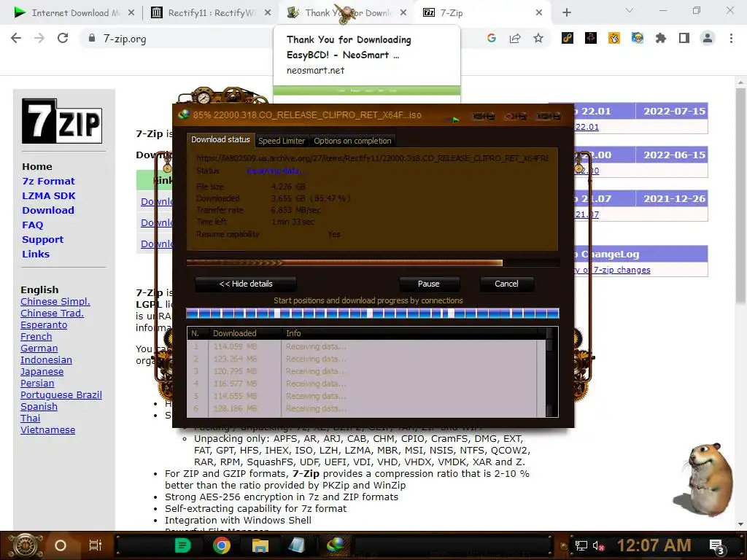Viewport: 747px width, 560px height.
Task: Open the Chrome three-dot menu
Action: (731, 38)
